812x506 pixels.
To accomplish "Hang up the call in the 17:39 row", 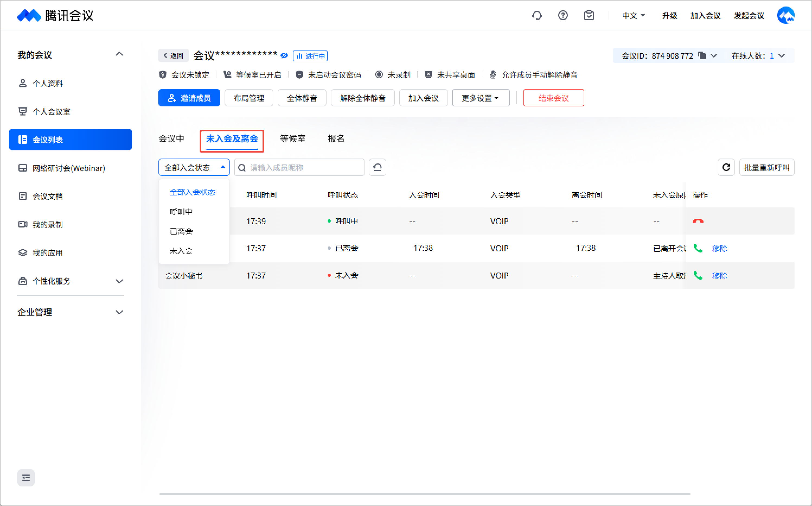I will click(x=698, y=221).
